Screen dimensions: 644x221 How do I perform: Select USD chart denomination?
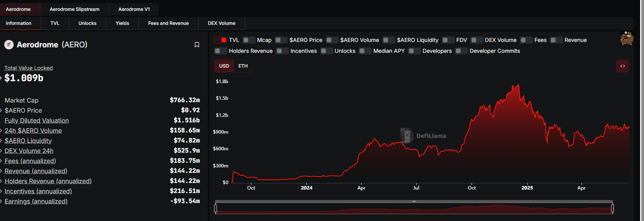point(224,66)
